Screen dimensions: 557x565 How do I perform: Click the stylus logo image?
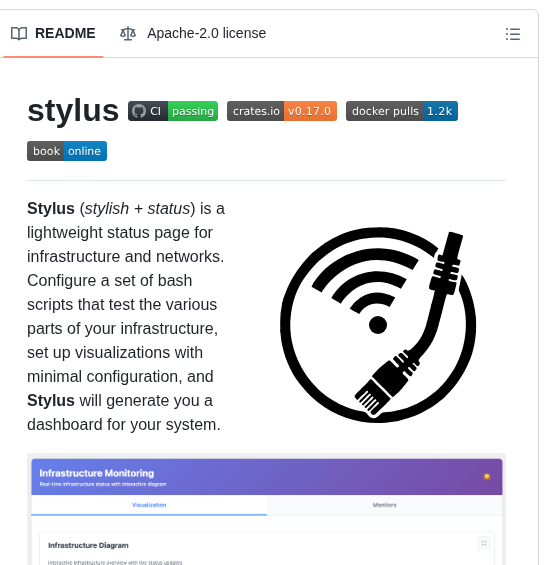click(378, 325)
